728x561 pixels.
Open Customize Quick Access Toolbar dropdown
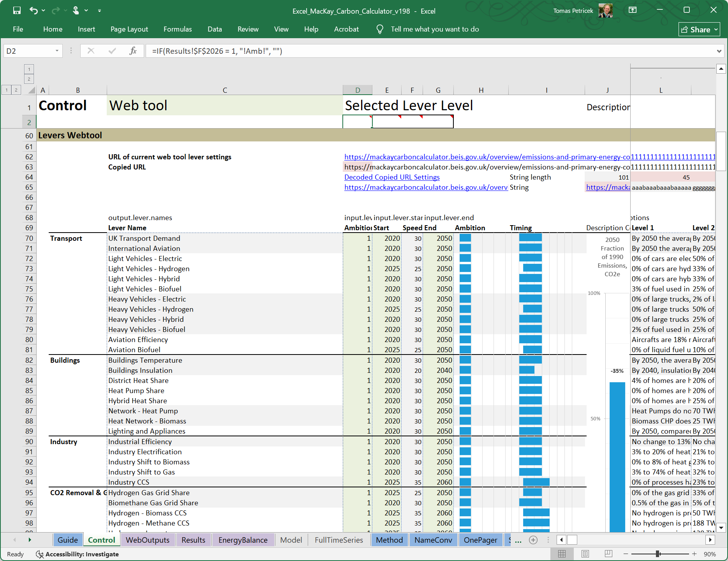point(99,11)
